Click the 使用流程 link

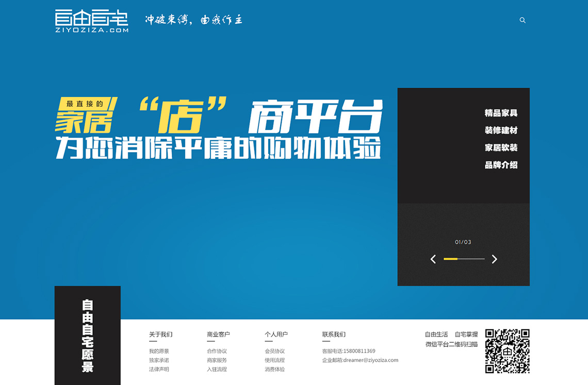point(274,360)
